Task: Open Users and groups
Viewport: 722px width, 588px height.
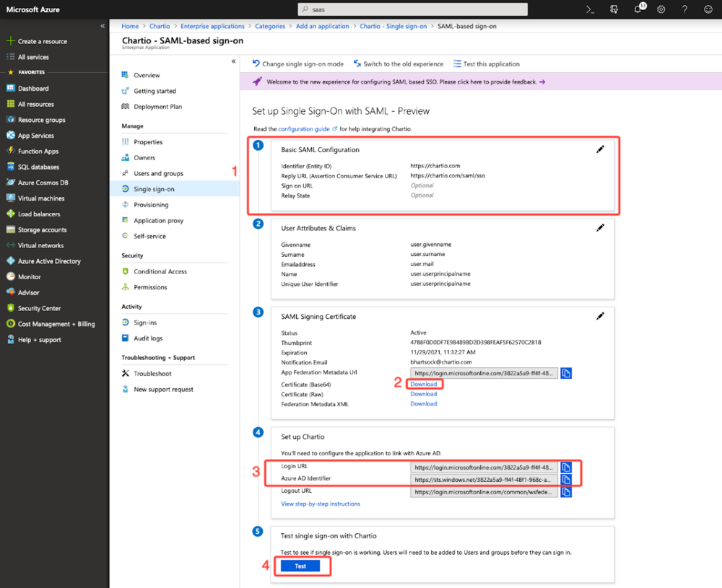Action: point(158,173)
